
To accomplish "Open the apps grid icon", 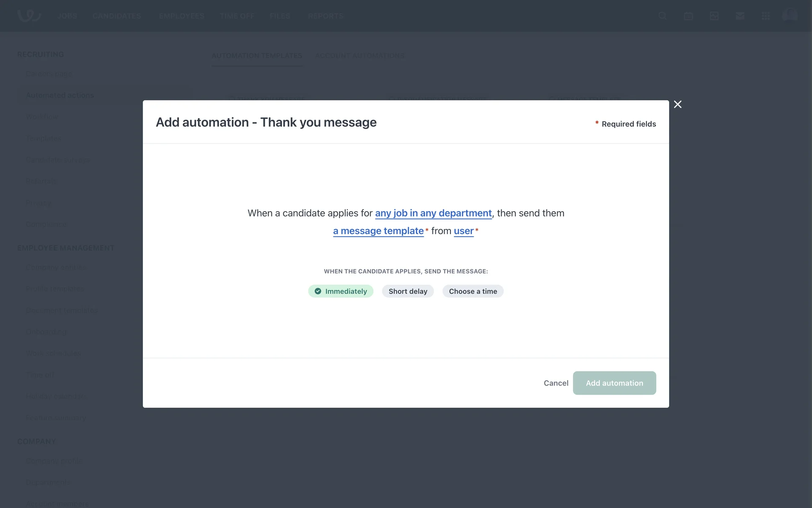I will (765, 16).
